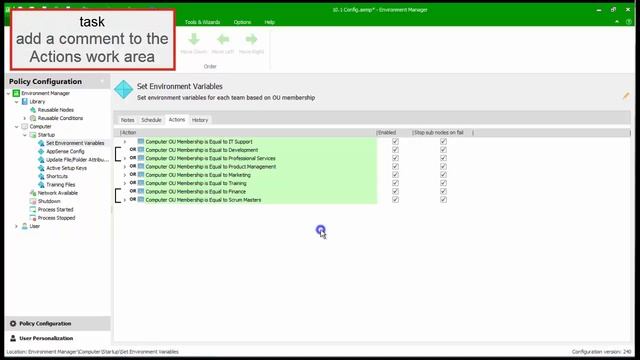Open the Tools & Wizards ribbon tab
Image resolution: width=640 pixels, height=360 pixels.
pyautogui.click(x=202, y=22)
